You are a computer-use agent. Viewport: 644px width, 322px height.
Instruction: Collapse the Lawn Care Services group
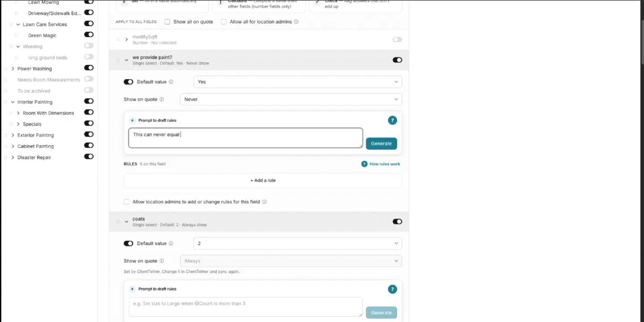[x=18, y=25]
